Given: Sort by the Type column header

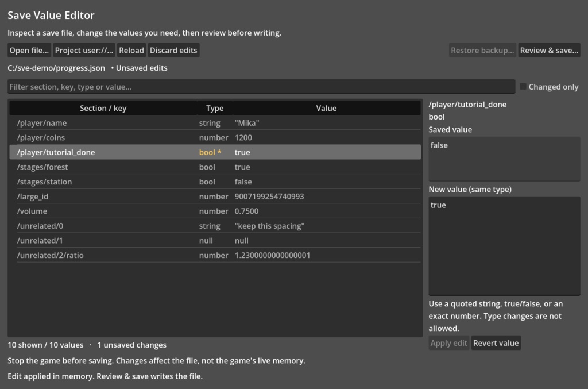Looking at the screenshot, I should (215, 108).
